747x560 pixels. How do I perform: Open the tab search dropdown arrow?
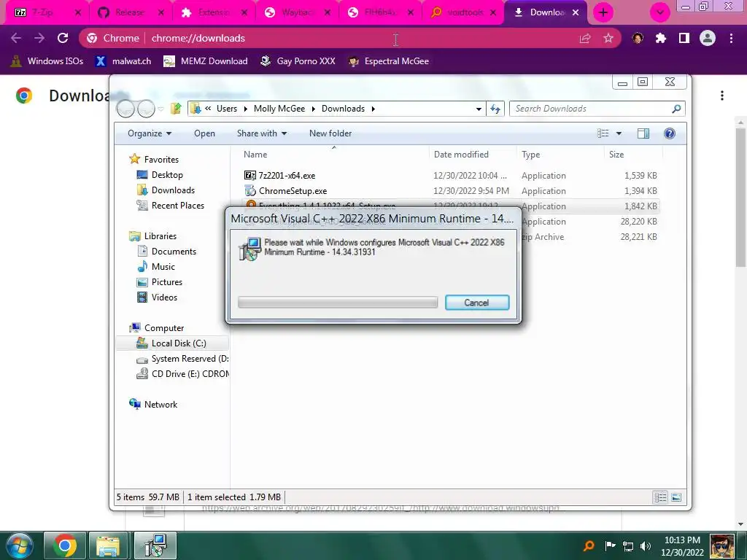pos(659,12)
